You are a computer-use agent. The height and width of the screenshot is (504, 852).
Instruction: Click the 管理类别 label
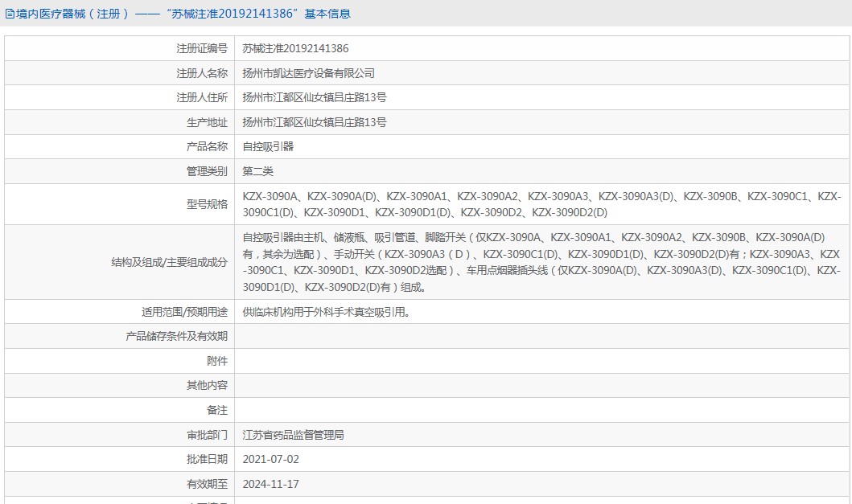207,172
